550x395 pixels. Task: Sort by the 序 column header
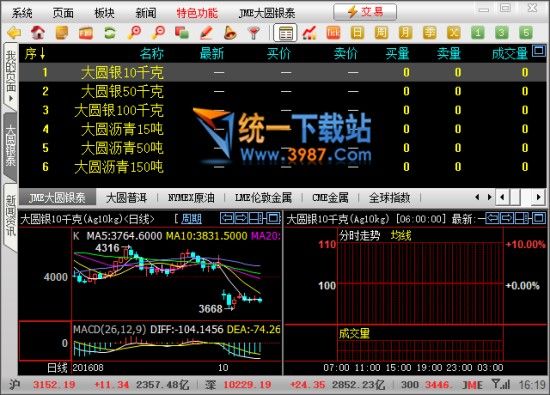[x=35, y=53]
